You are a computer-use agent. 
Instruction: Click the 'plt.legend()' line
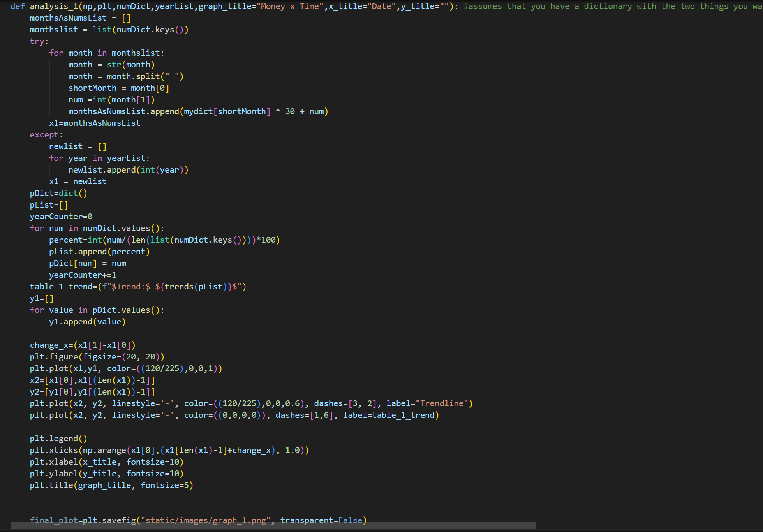point(58,439)
